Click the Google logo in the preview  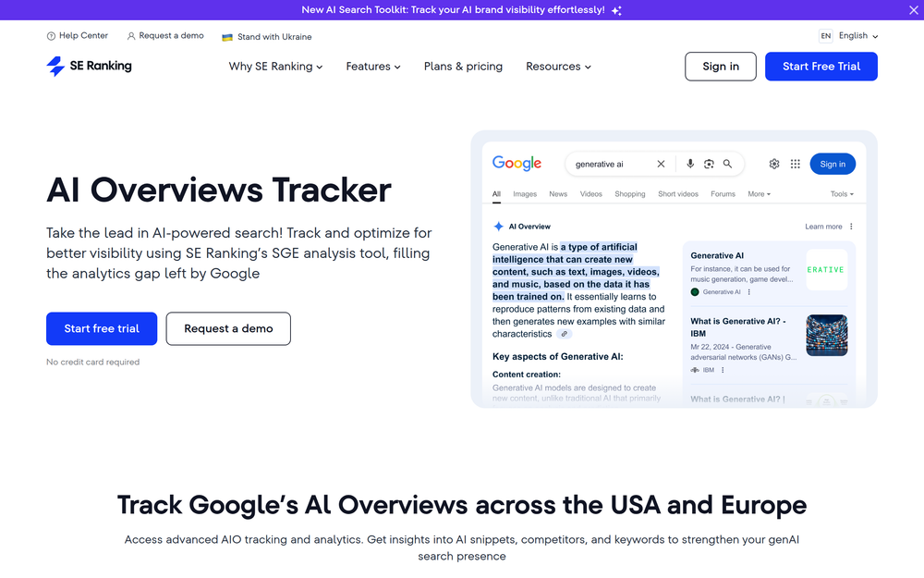coord(517,164)
